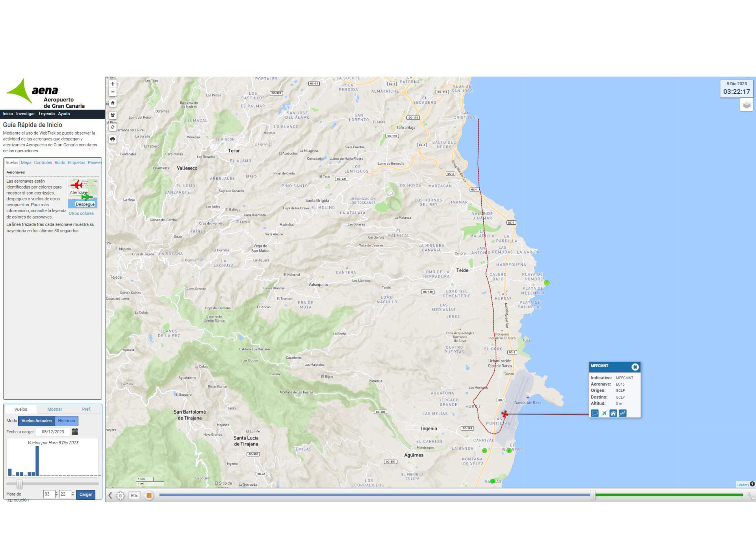Click the refresh arrows map button
756x535 pixels.
tap(113, 127)
